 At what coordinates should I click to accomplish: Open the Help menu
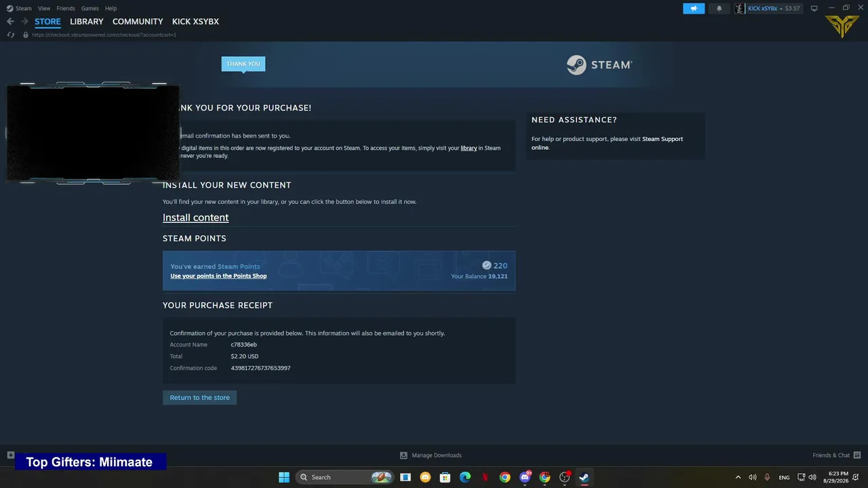click(111, 9)
